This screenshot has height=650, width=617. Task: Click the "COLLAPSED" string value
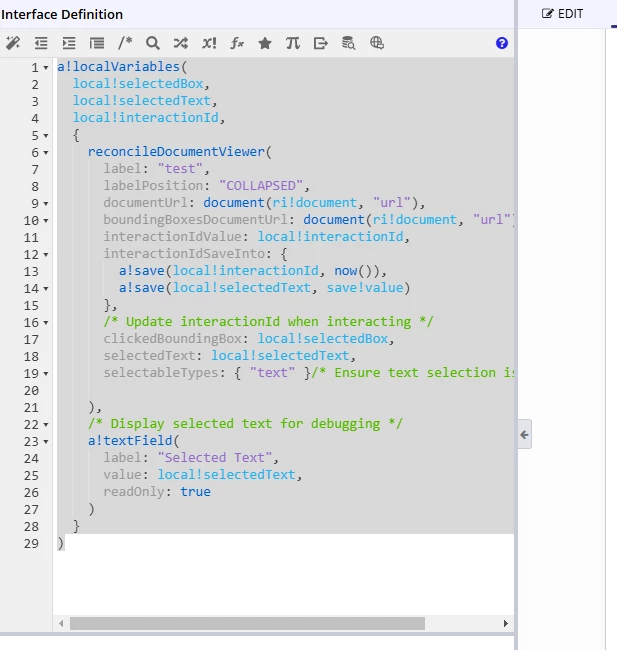(x=261, y=186)
